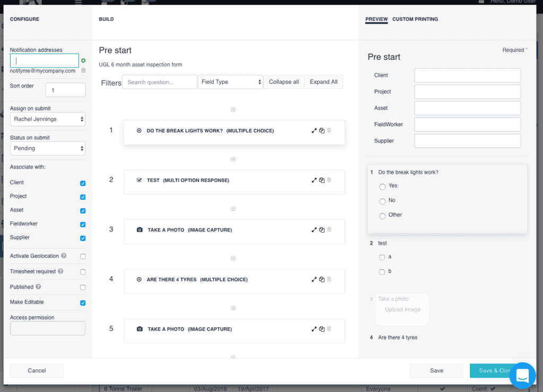Expand question 1 using the diagonal arrows icon
Viewport: 543px width, 392px height.
click(314, 130)
